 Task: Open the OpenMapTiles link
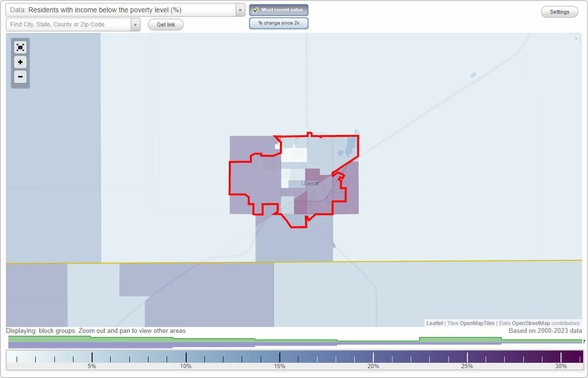click(477, 323)
